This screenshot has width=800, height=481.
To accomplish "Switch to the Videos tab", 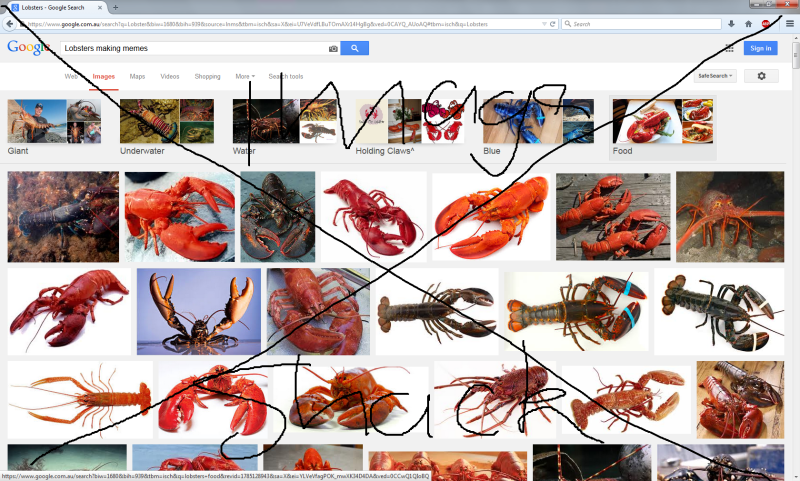I will pyautogui.click(x=170, y=76).
